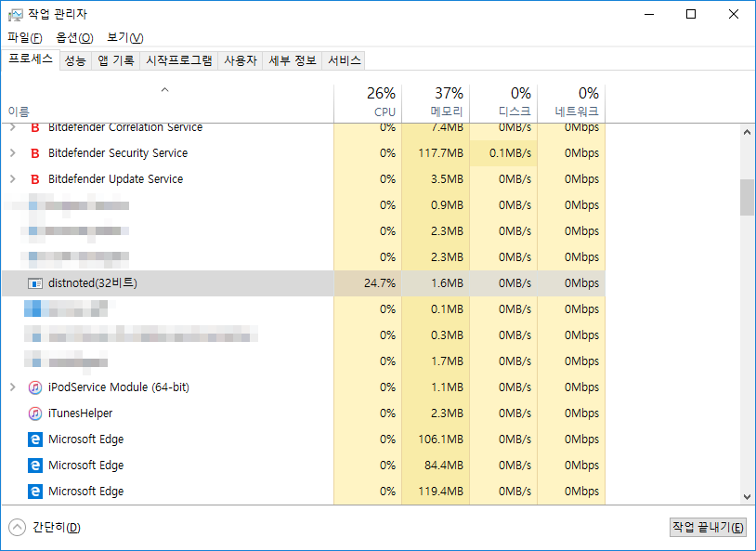Expand the Bitdefender Update Service group
This screenshot has height=551, width=756.
12,179
